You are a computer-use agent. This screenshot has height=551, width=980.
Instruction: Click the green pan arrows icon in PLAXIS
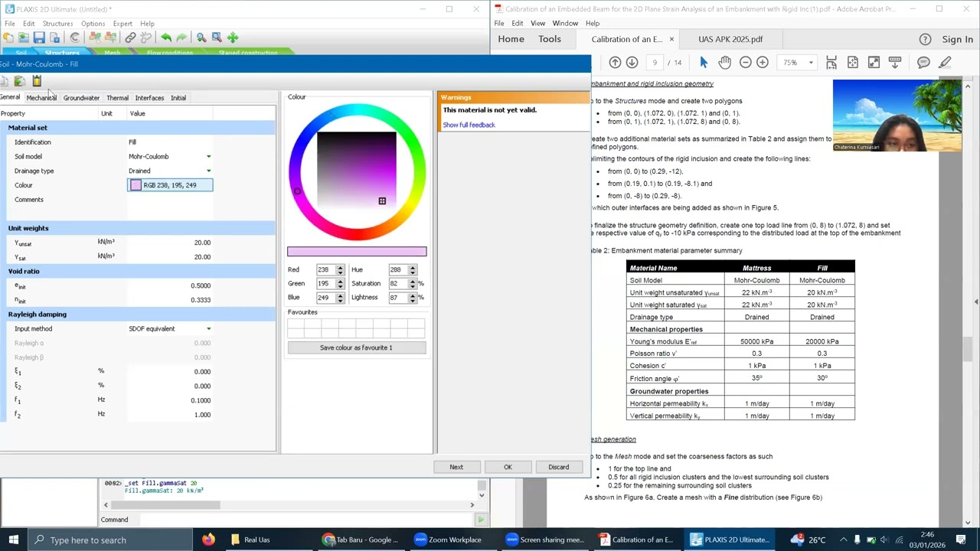point(233,37)
